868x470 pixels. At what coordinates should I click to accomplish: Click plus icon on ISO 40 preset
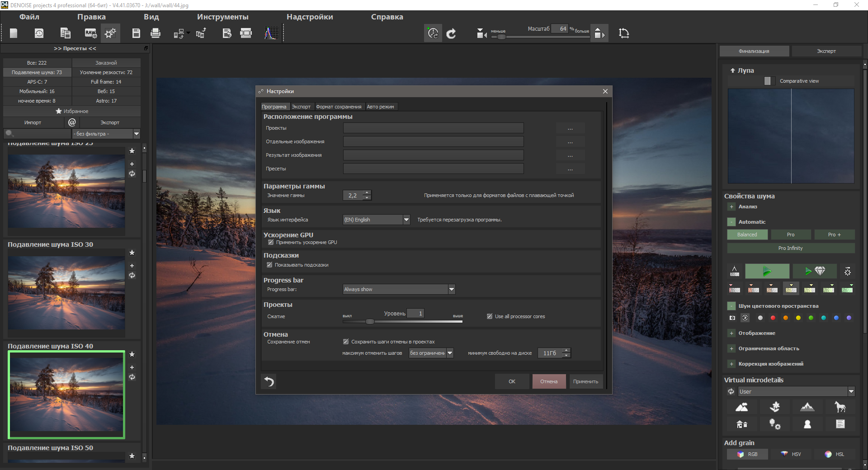click(132, 367)
